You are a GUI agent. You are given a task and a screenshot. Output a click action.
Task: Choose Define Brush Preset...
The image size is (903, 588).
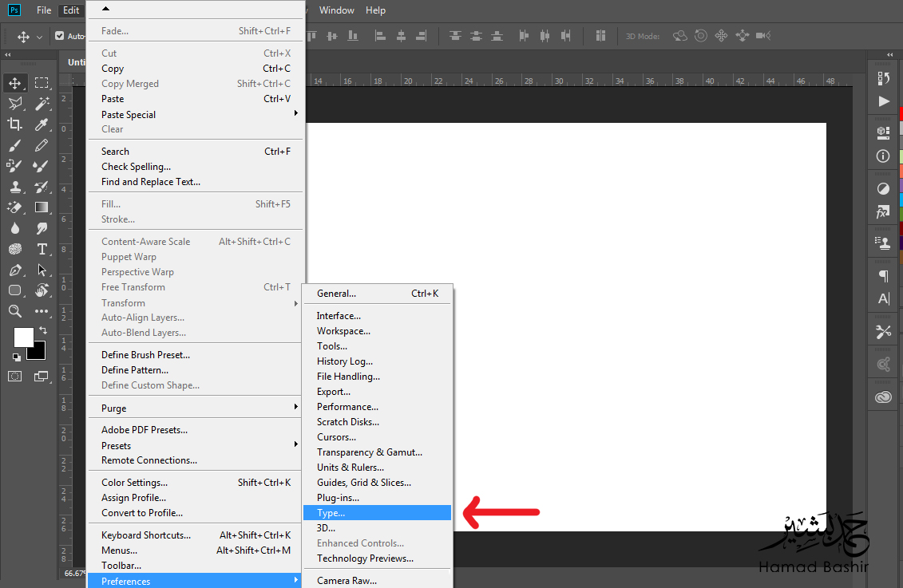(x=196, y=355)
